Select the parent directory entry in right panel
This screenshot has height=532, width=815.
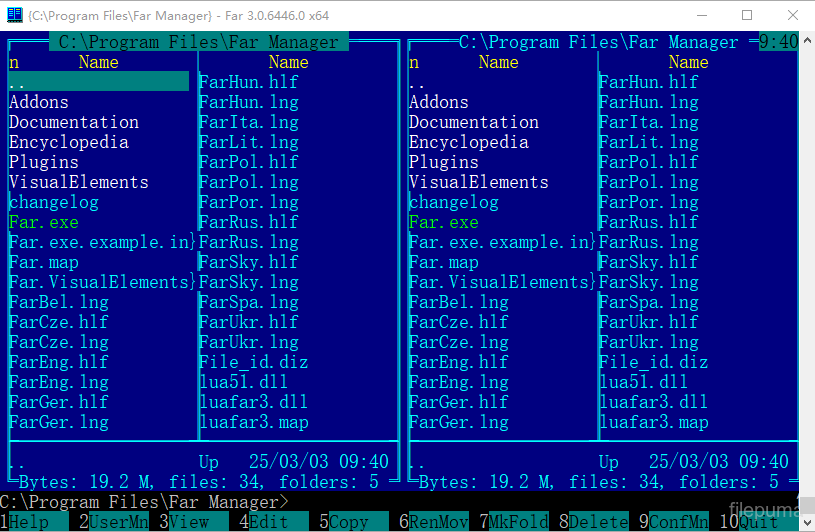pyautogui.click(x=418, y=82)
